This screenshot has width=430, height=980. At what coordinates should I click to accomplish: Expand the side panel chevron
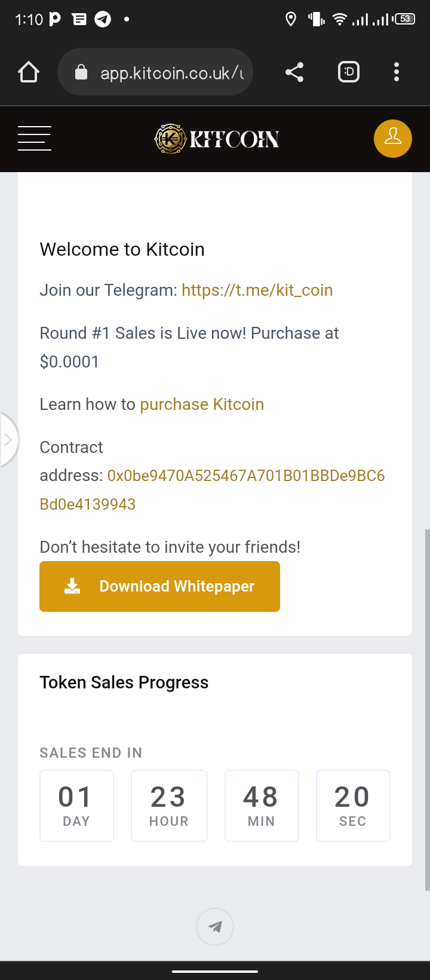(8, 440)
